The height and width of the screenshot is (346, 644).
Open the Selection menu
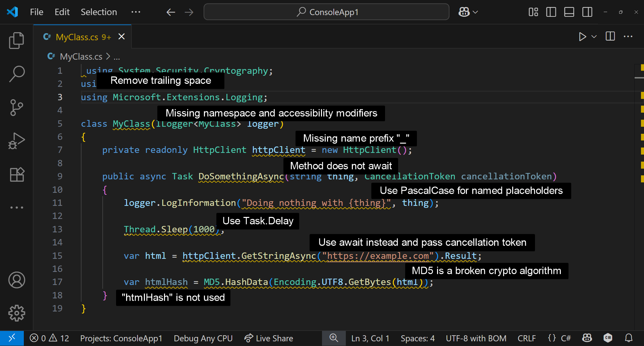pyautogui.click(x=99, y=12)
